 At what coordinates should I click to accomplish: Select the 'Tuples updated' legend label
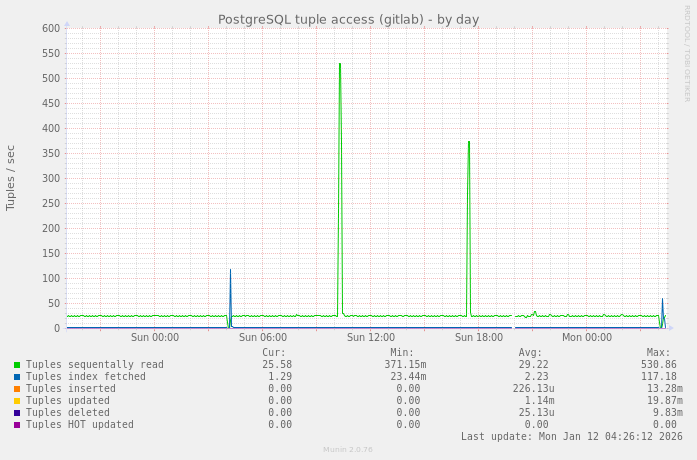point(68,400)
